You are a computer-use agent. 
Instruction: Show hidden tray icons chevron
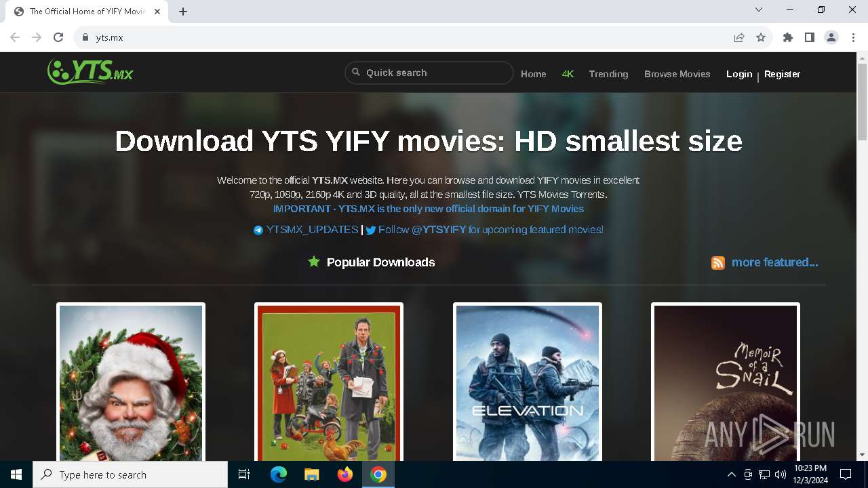click(731, 474)
